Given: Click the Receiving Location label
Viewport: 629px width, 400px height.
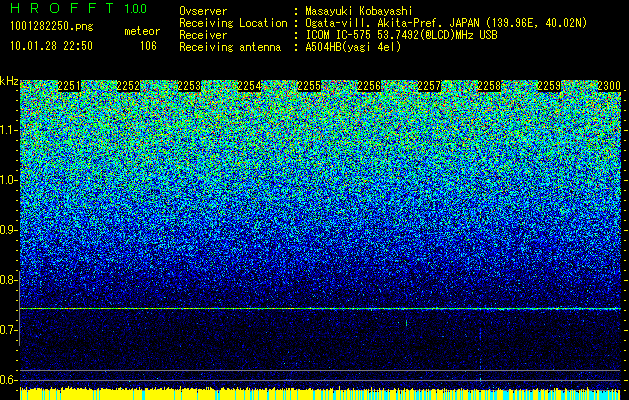Looking at the screenshot, I should click(x=233, y=23).
